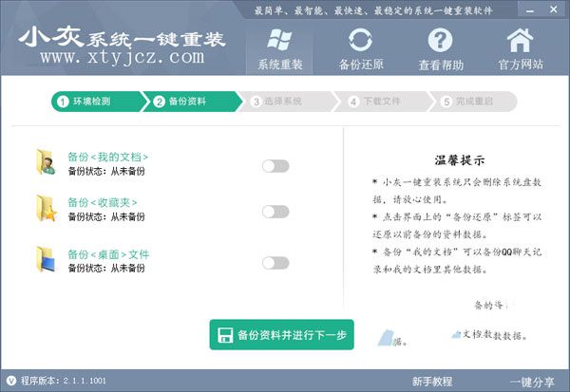Enable the 备份<我的文档> toggle switch
The height and width of the screenshot is (392, 570).
[275, 166]
